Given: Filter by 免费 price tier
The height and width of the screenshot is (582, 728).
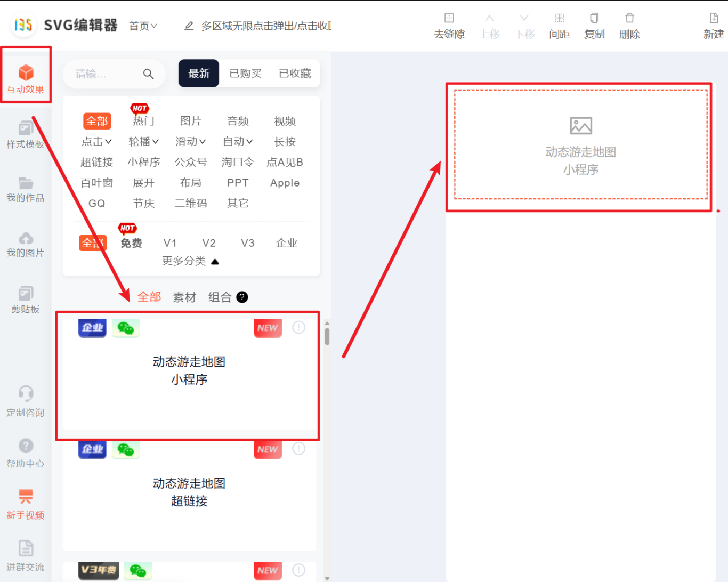Looking at the screenshot, I should coord(131,243).
